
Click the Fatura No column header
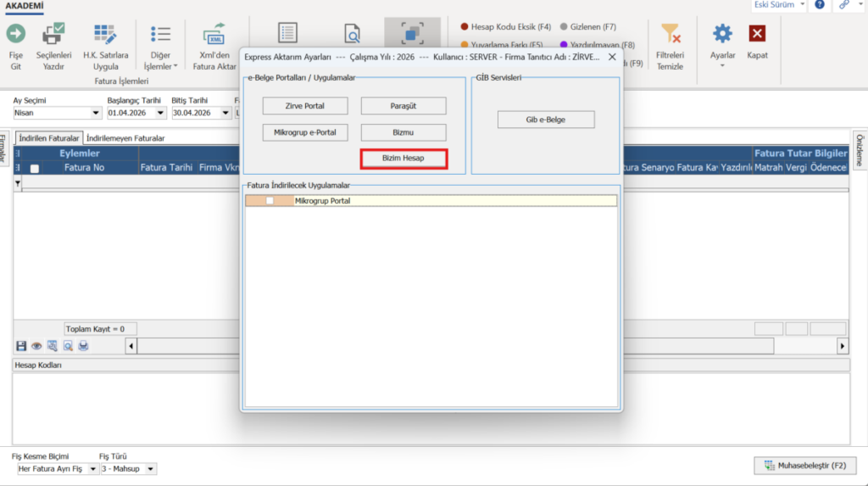tap(84, 167)
